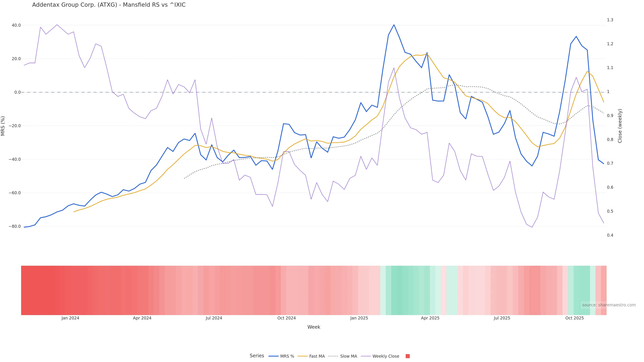Toggle Slow MA dashed line legend entry

348,356
